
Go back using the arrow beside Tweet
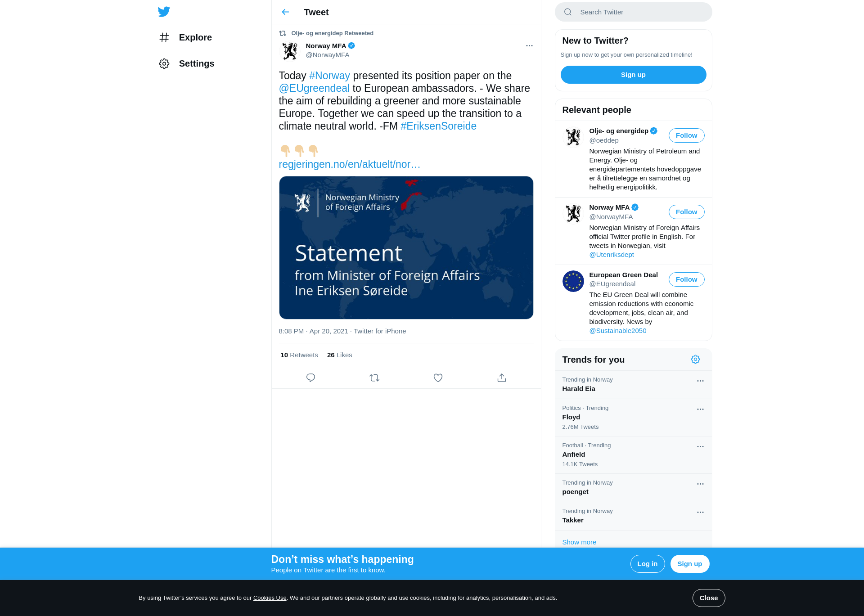pyautogui.click(x=285, y=12)
